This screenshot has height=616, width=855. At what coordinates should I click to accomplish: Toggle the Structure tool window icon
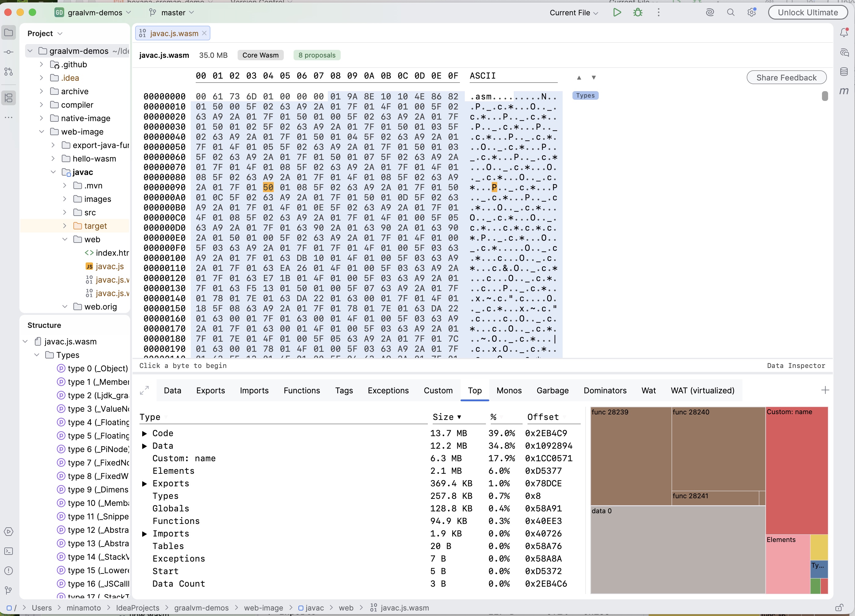(9, 98)
